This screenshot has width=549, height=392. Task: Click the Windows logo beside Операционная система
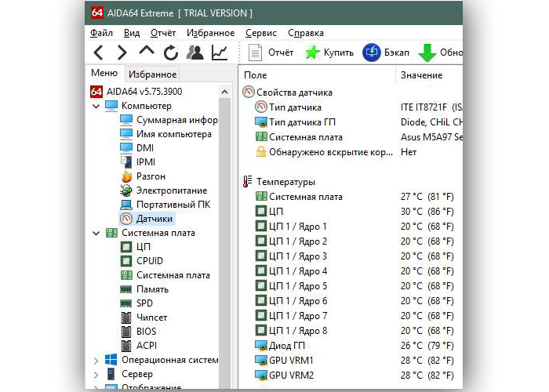point(111,360)
